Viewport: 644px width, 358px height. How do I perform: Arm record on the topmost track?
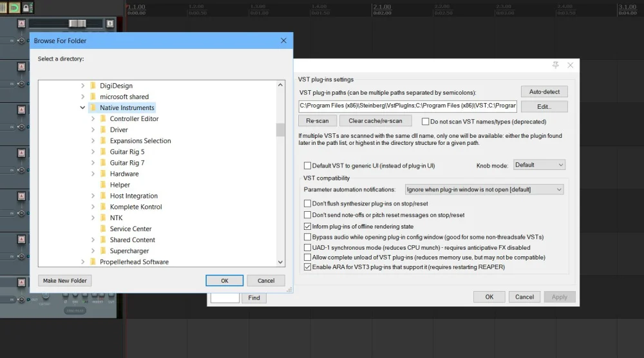21,24
